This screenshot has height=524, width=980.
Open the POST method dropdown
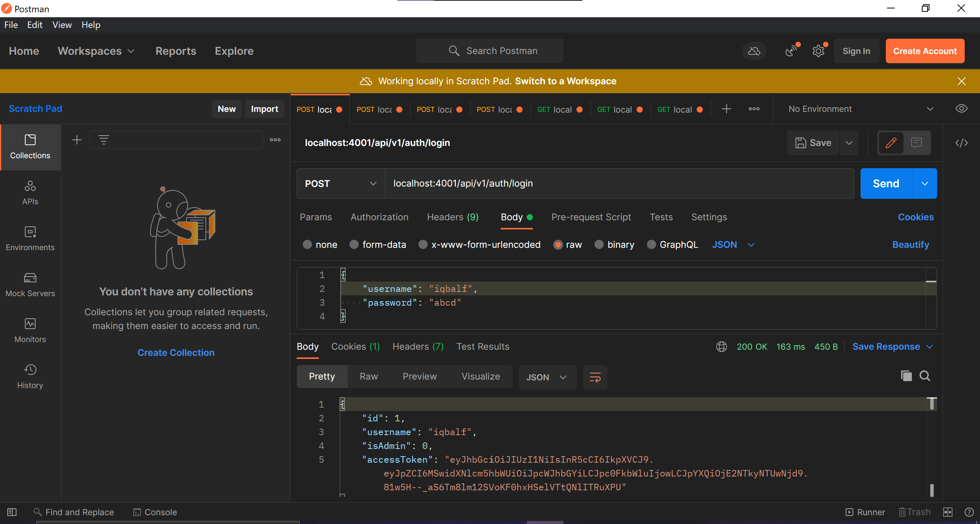pos(341,183)
